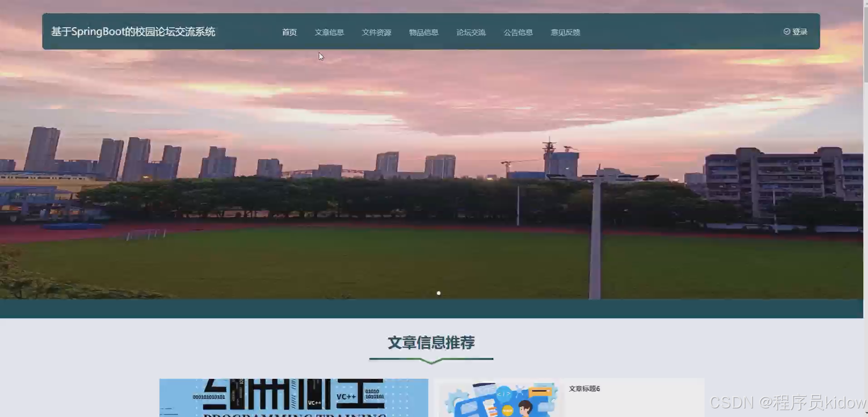Screen dimensions: 868x417
Task: Click the 登录 checkmark icon
Action: 786,31
